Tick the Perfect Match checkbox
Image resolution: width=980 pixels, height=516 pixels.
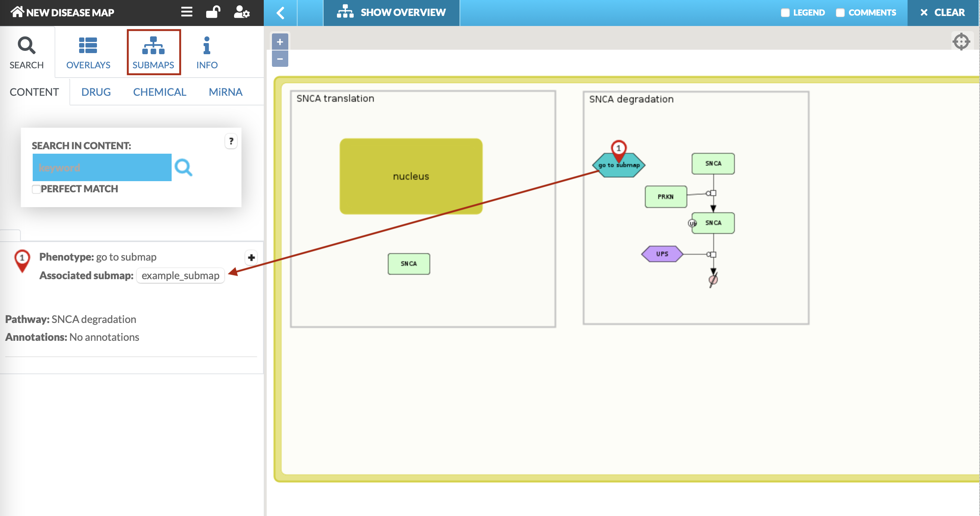click(36, 189)
